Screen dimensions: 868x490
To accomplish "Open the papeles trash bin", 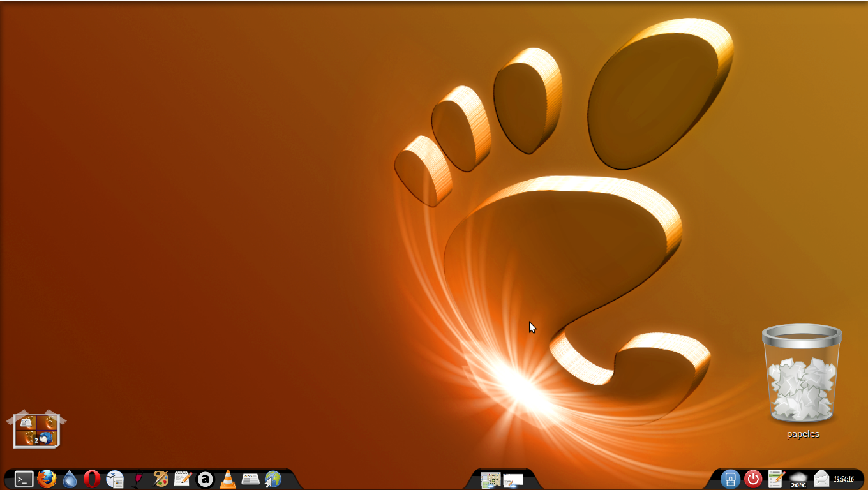I will coord(802,373).
